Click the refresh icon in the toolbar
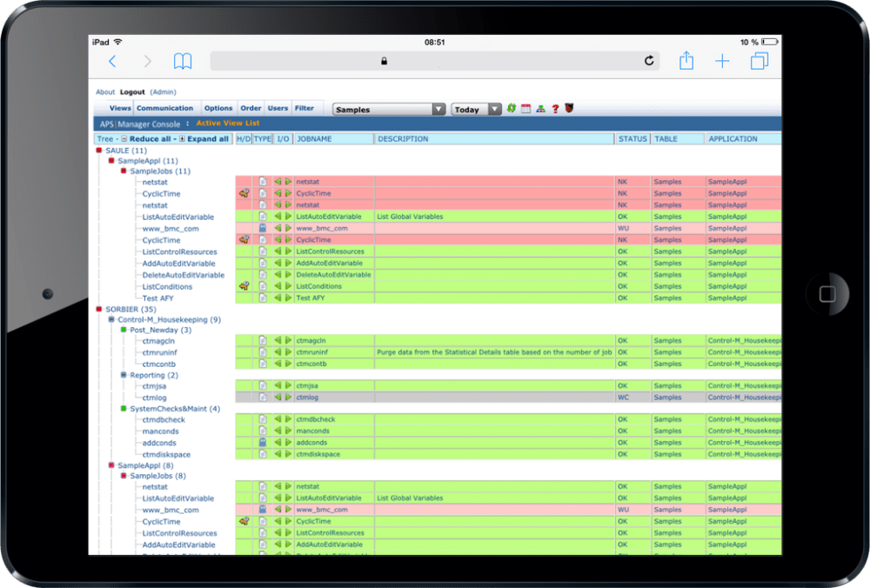Screen dimensions: 870x588 pos(513,108)
